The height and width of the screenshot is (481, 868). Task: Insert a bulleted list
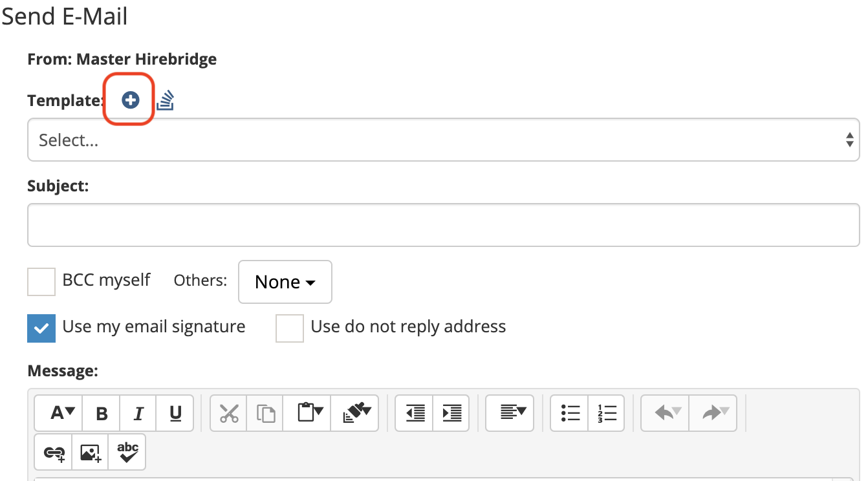(570, 413)
